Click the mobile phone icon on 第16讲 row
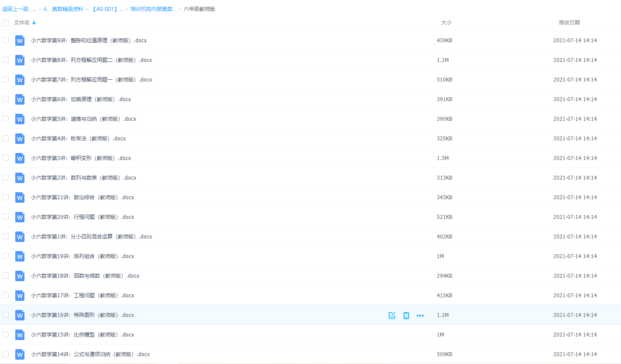 (406, 315)
